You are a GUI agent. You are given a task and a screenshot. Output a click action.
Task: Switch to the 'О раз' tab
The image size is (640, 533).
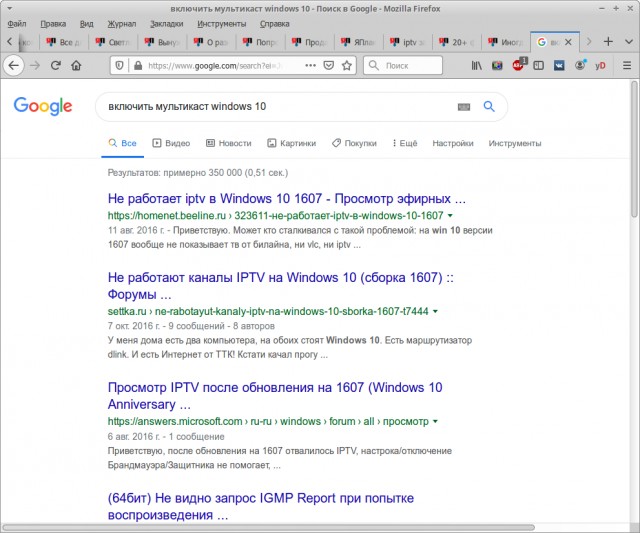pyautogui.click(x=211, y=42)
